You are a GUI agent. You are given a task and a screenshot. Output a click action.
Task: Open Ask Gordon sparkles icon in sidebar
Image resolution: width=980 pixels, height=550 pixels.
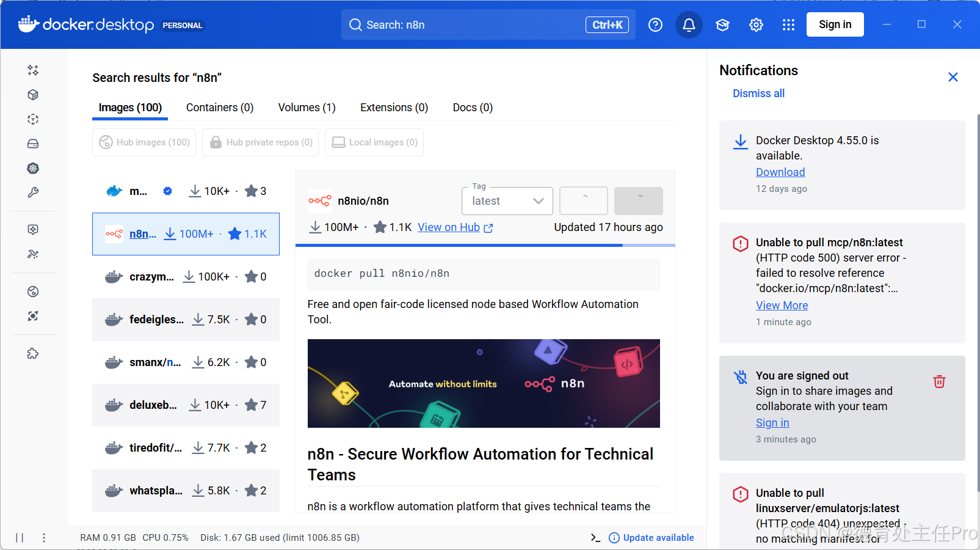pos(33,70)
